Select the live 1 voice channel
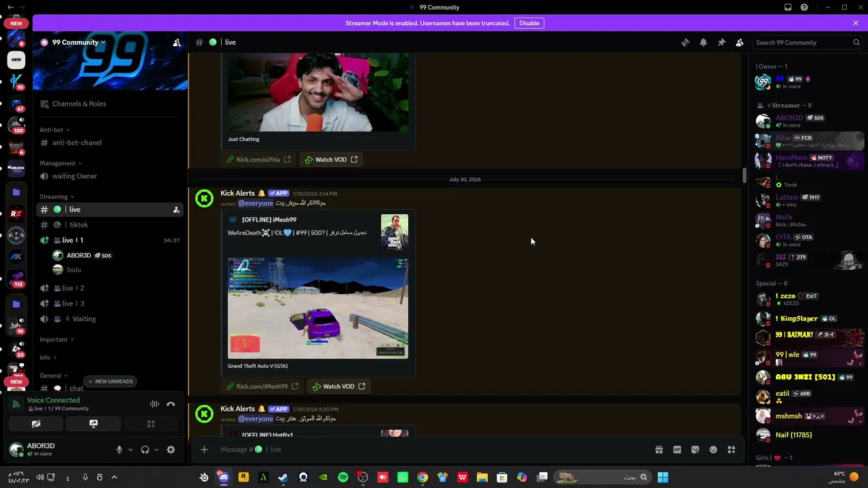 [x=110, y=240]
